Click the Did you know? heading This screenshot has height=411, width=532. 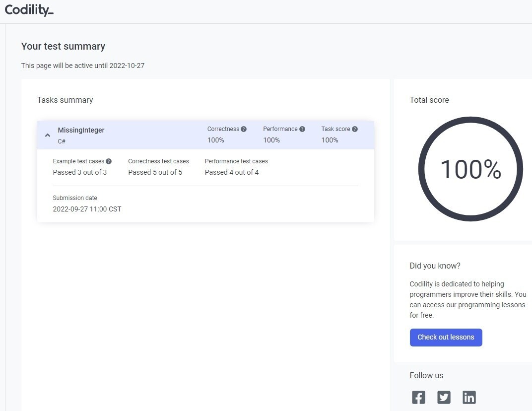click(x=435, y=266)
